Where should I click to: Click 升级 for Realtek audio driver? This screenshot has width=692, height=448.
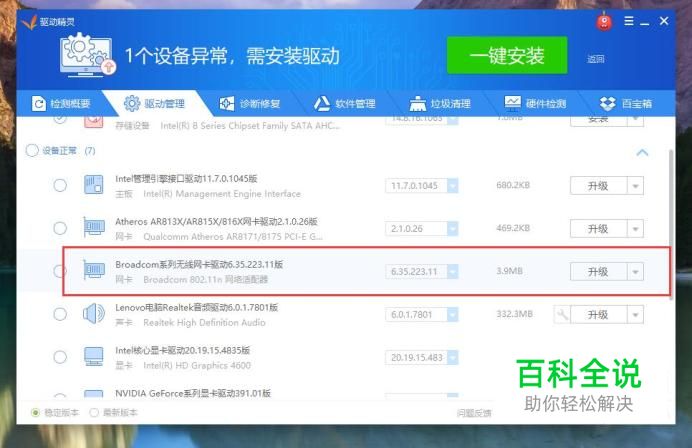click(598, 314)
